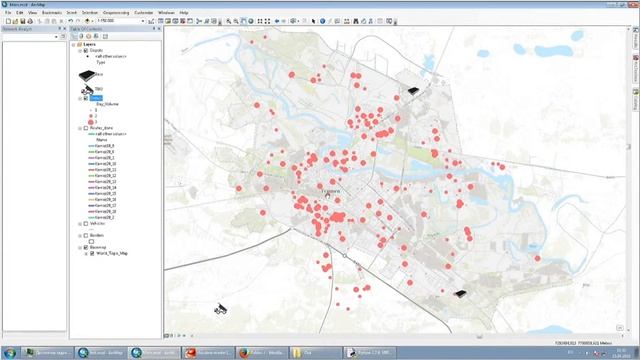Check the Vehicles layer checkbox

[x=86, y=223]
